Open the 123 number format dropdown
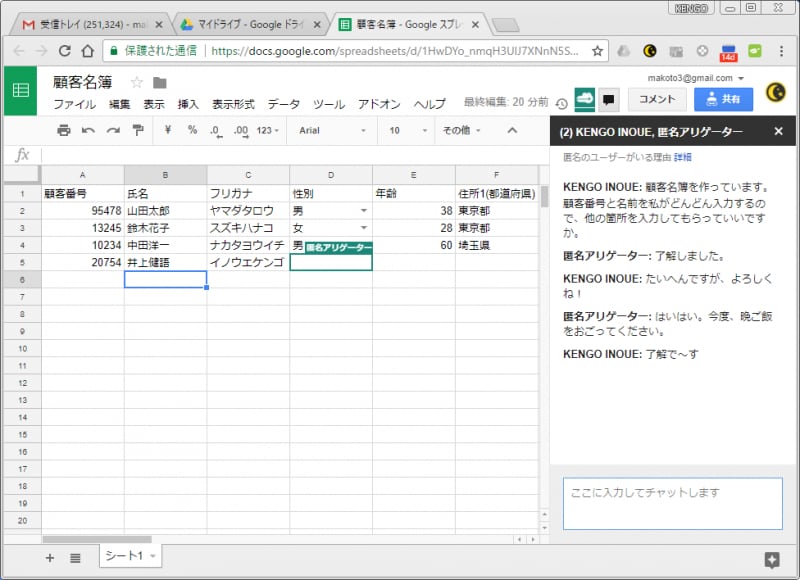Image resolution: width=800 pixels, height=580 pixels. click(x=269, y=130)
